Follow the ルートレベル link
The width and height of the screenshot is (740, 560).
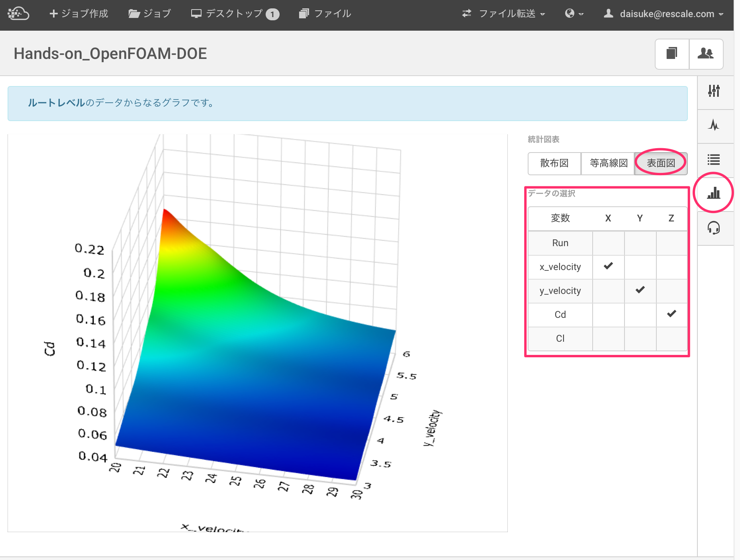tap(56, 103)
